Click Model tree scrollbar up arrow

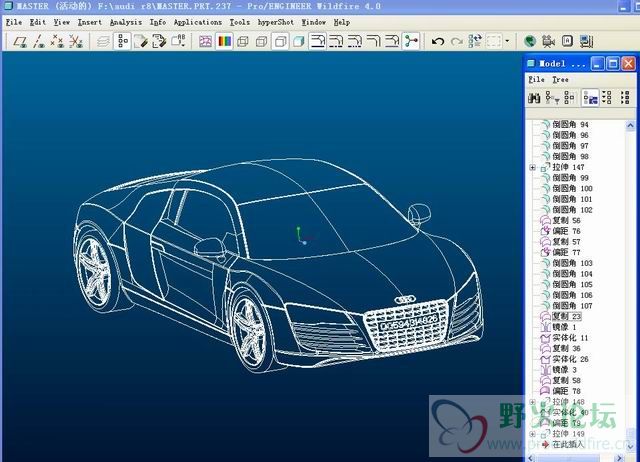click(630, 125)
